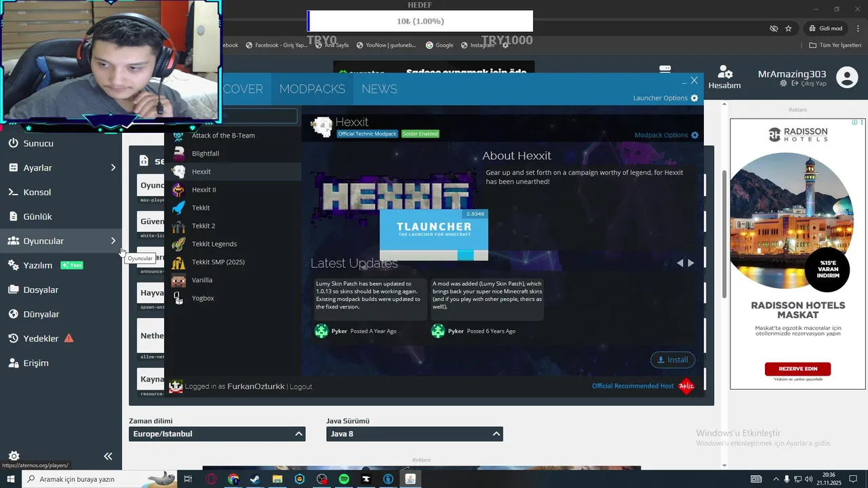Select the Attack of the B-Team modpack icon
Image resolution: width=868 pixels, height=488 pixels.
[178, 136]
